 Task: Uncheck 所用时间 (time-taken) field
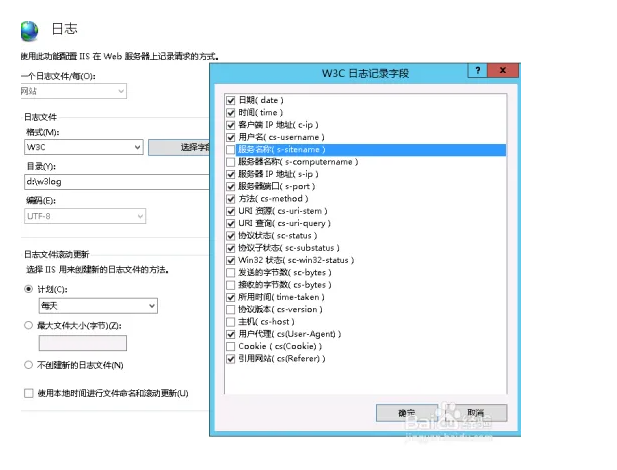pos(231,297)
